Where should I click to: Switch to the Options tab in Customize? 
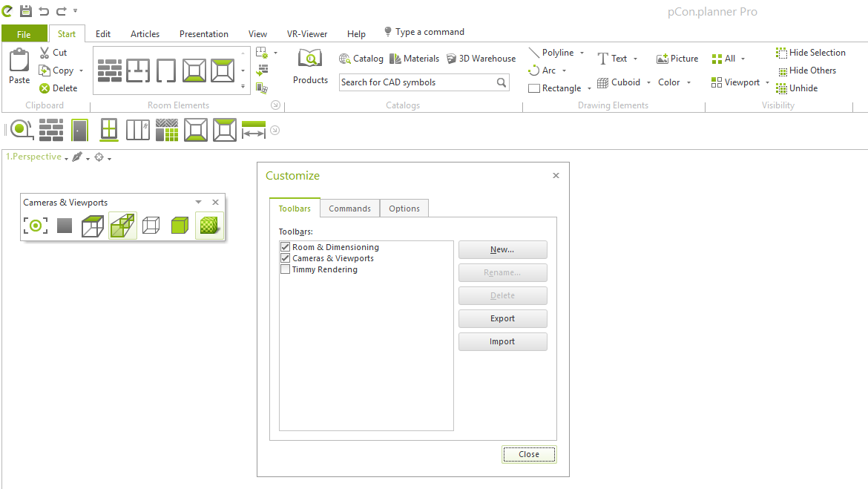tap(404, 209)
